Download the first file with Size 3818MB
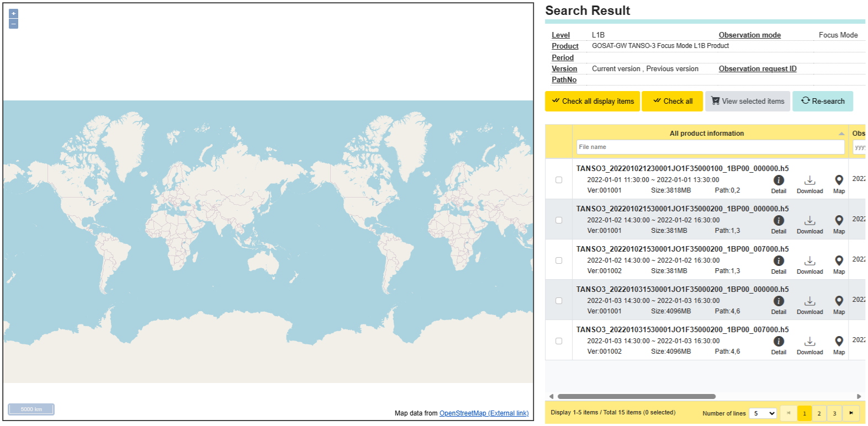The image size is (868, 426). point(809,184)
